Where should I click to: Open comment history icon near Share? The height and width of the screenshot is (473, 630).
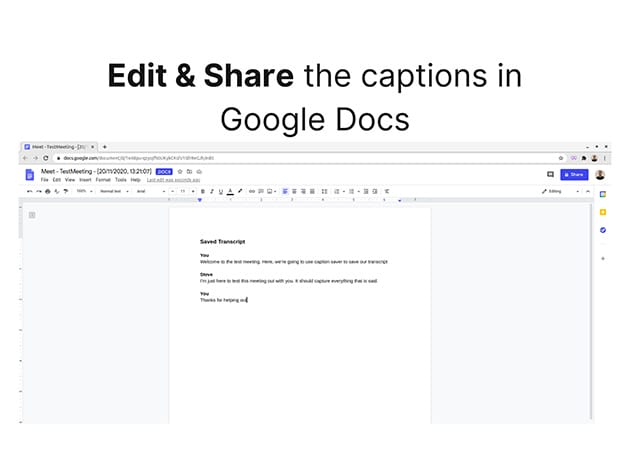(x=550, y=174)
